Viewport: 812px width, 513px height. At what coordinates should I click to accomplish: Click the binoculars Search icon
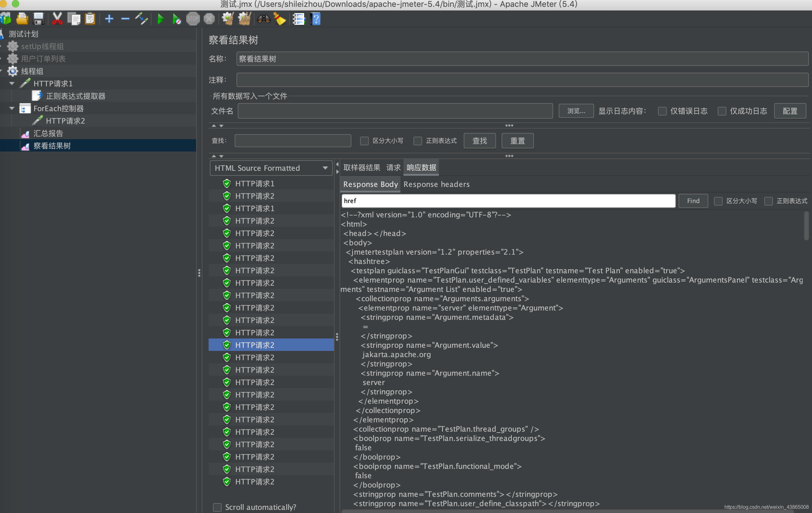coord(264,19)
